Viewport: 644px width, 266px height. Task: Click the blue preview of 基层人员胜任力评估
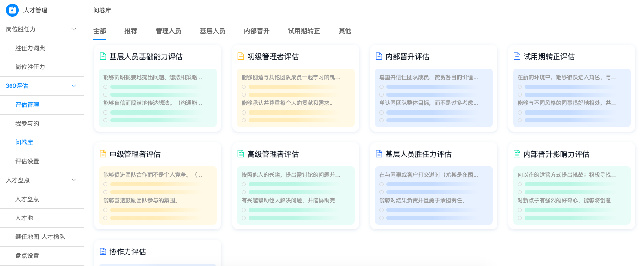434,196
